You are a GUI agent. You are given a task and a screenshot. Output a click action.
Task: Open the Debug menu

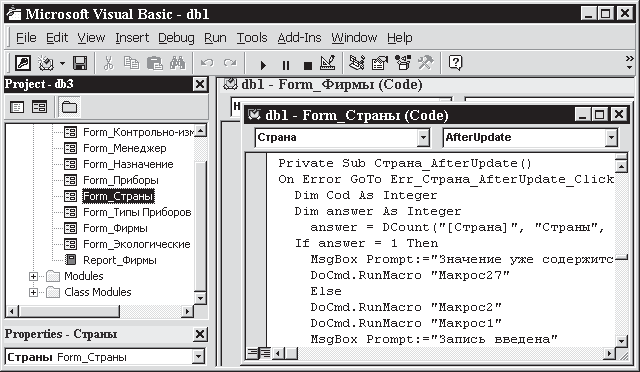click(x=176, y=38)
